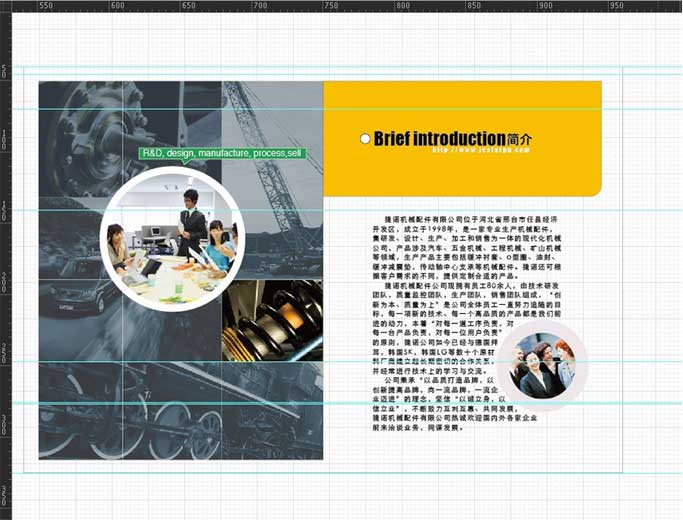This screenshot has height=520, width=683.
Task: Select the green "R&D, design, manufacture" label
Action: [x=221, y=154]
